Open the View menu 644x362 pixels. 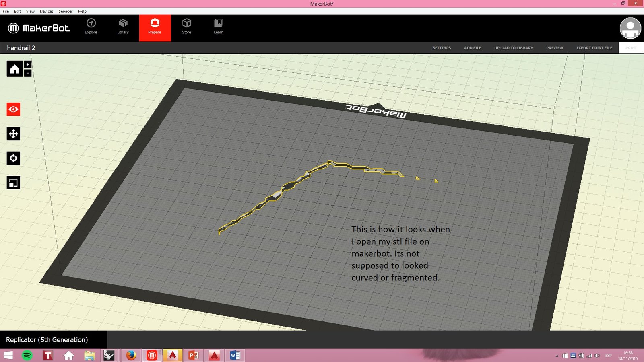click(30, 11)
